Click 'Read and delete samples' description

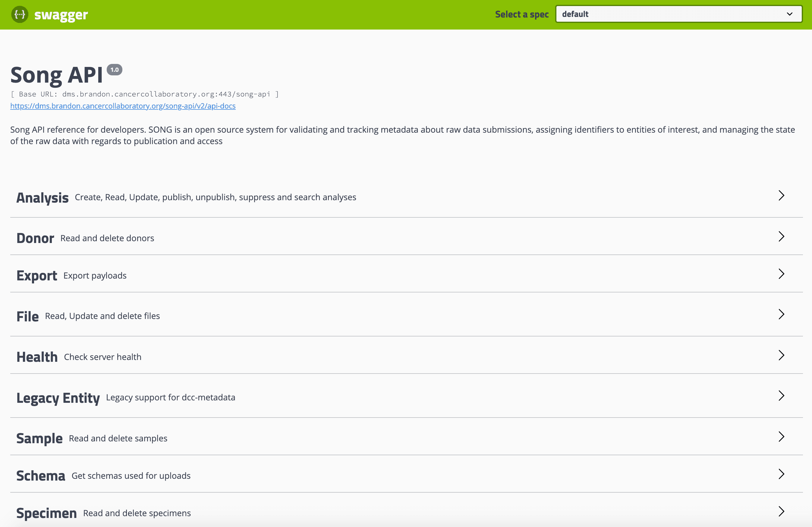(118, 439)
